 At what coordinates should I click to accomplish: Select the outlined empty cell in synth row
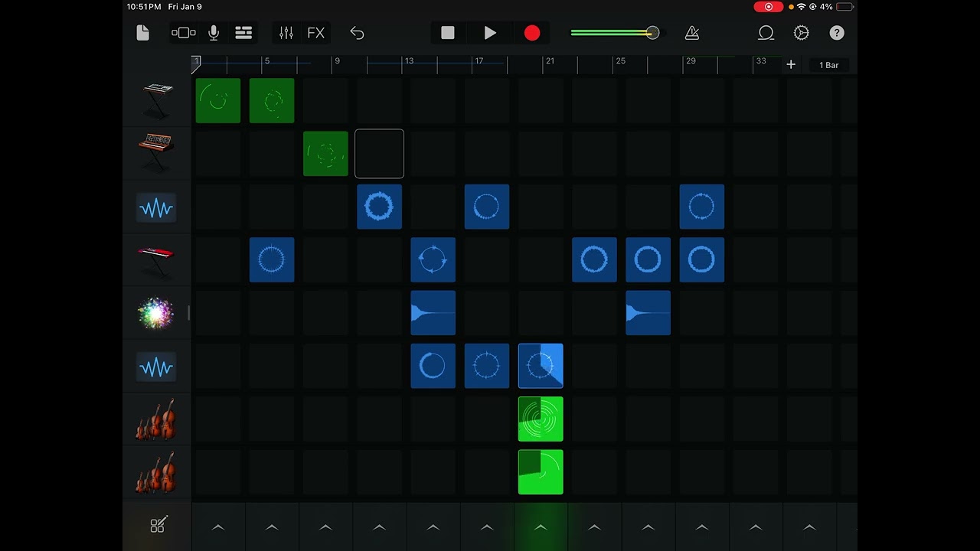coord(379,154)
